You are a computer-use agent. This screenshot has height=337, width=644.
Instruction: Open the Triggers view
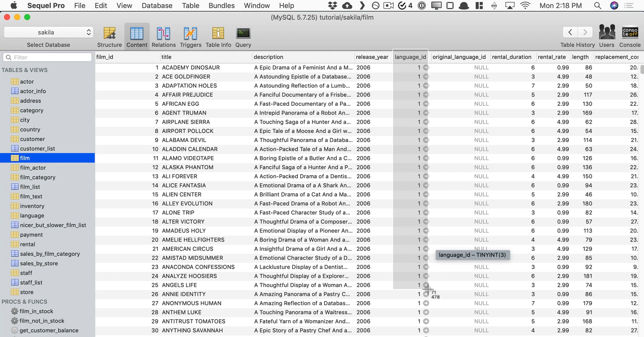[190, 37]
